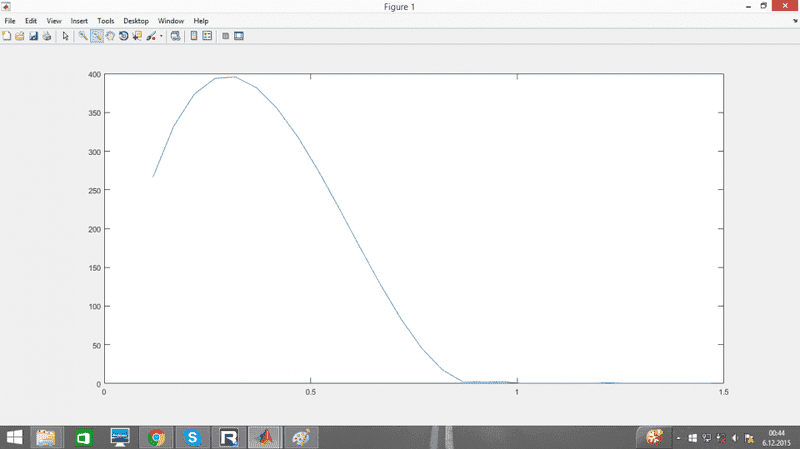Image resolution: width=800 pixels, height=449 pixels.
Task: Toggle the Pan hand tool
Action: coord(110,36)
